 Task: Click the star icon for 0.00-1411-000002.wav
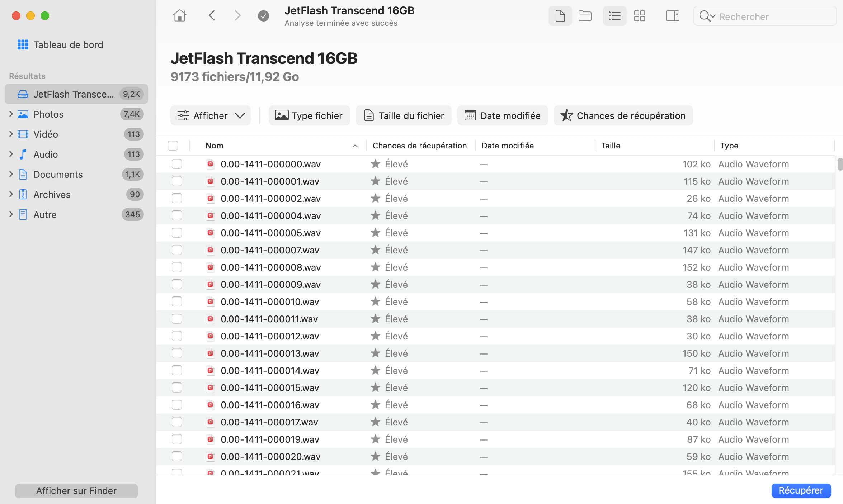[x=375, y=198]
